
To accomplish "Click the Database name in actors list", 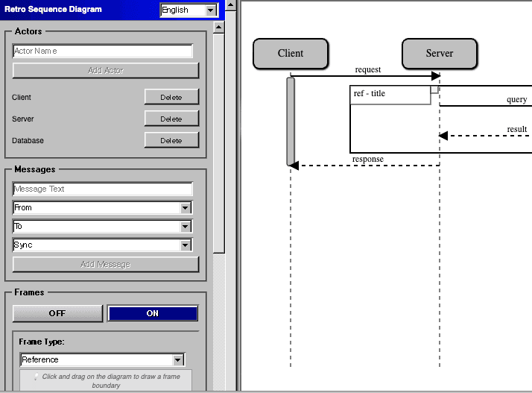I will (x=28, y=141).
